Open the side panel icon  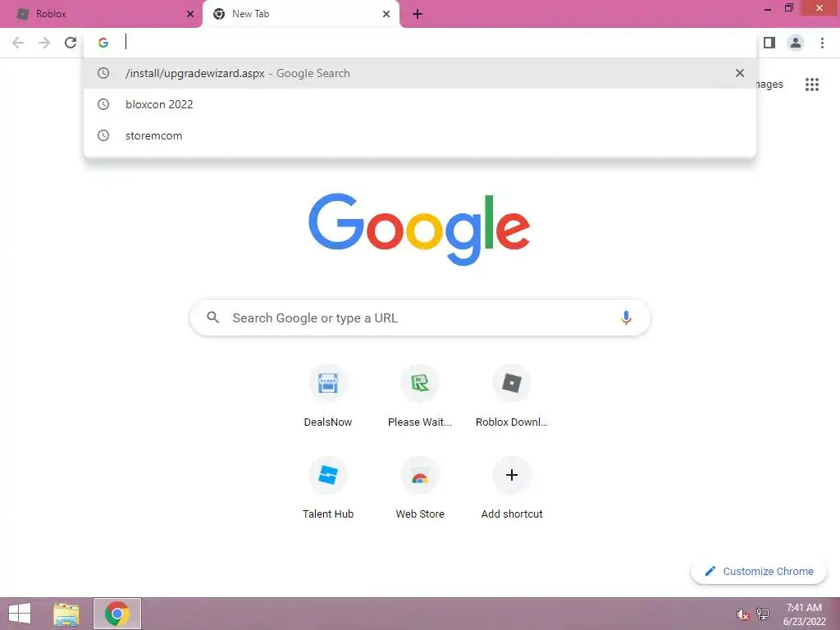click(769, 43)
